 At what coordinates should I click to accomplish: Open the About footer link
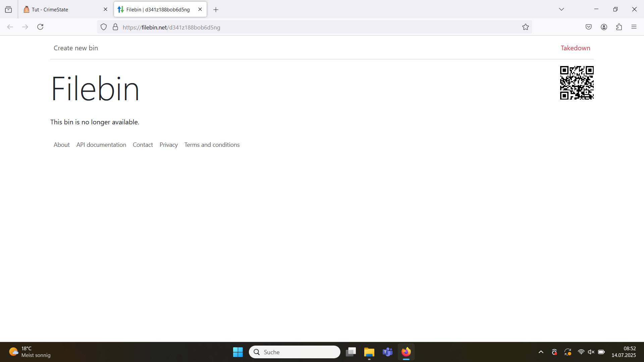(62, 145)
